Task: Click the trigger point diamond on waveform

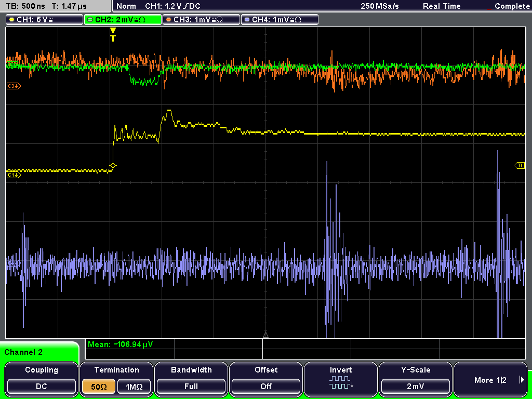Action: pos(113,166)
